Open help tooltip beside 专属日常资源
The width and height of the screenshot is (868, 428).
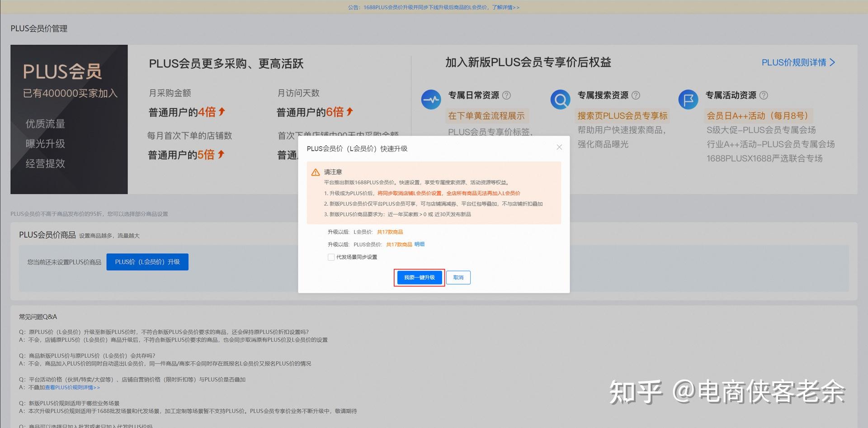[x=507, y=95]
